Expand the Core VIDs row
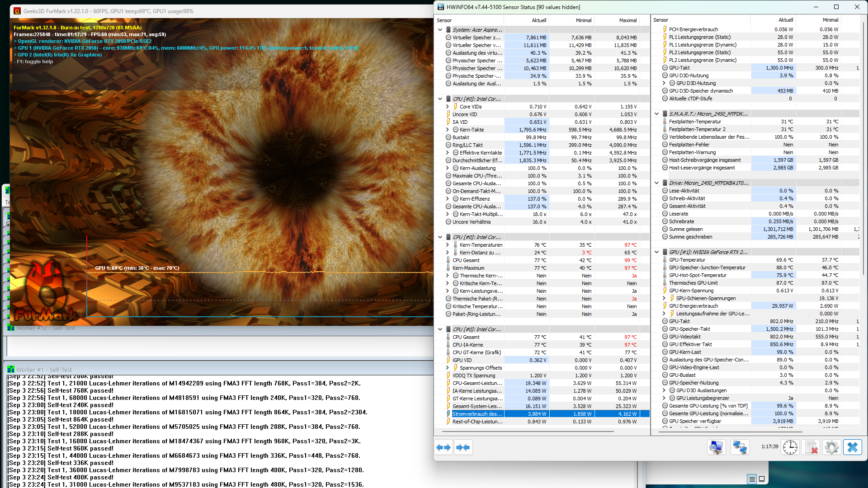The height and width of the screenshot is (488, 868). coord(448,107)
